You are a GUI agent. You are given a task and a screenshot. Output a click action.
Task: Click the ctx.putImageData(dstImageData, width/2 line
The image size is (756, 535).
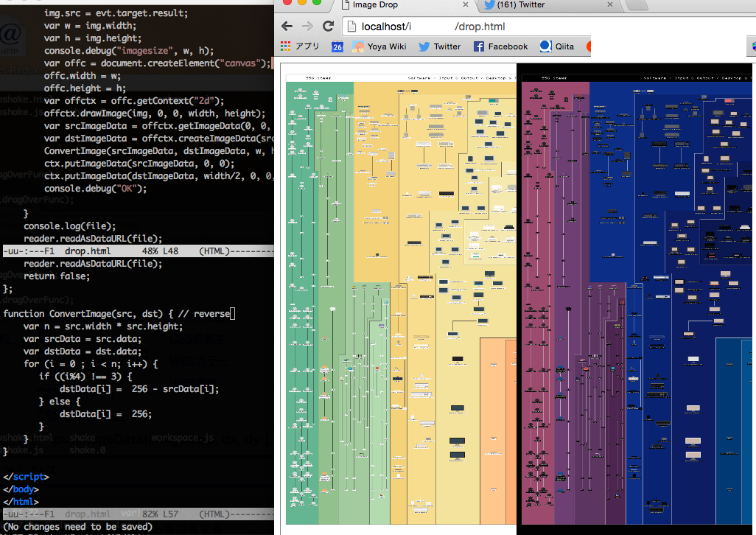click(x=158, y=176)
